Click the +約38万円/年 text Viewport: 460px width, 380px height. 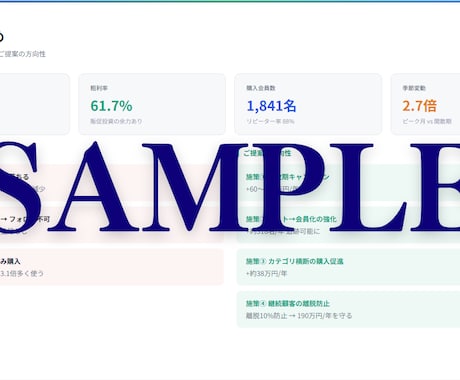pyautogui.click(x=266, y=274)
